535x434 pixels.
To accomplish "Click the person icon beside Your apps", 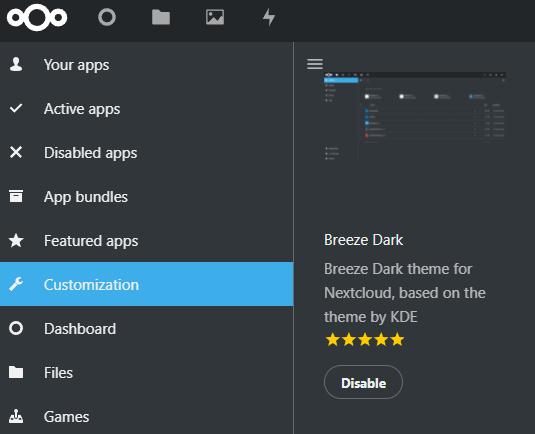I will tap(16, 64).
